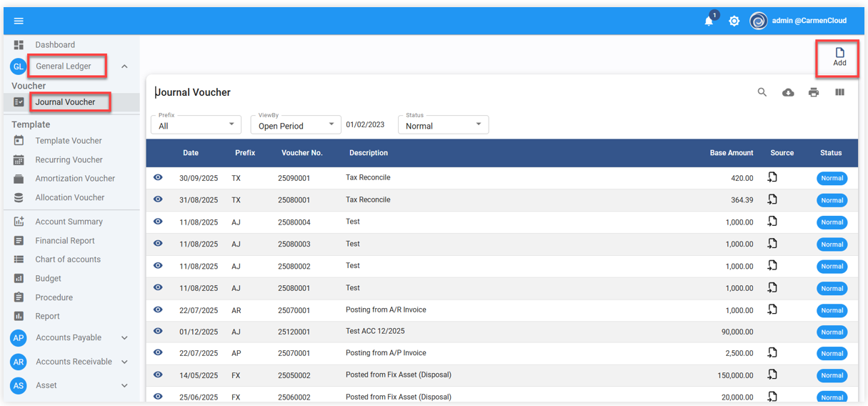
Task: Sort by Base Amount column header
Action: tap(731, 153)
